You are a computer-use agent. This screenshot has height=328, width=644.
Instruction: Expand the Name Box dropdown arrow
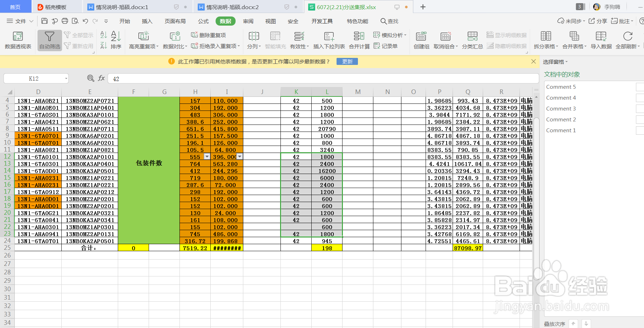pos(66,79)
